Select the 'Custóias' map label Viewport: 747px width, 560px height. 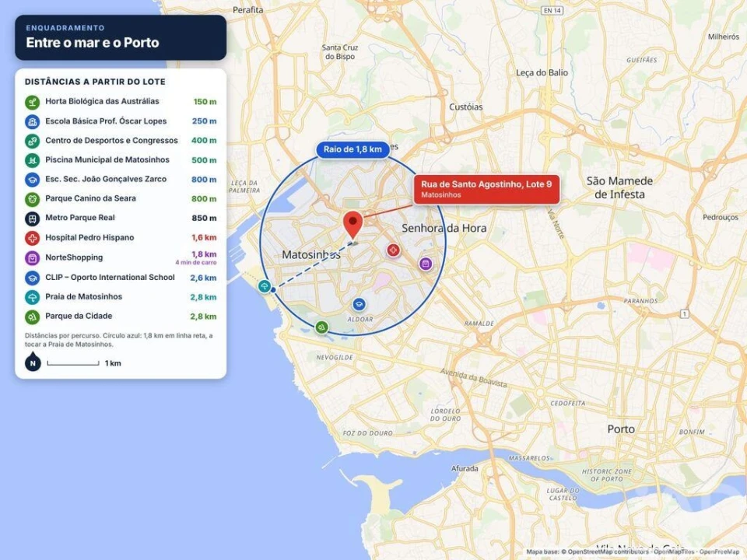(x=466, y=107)
